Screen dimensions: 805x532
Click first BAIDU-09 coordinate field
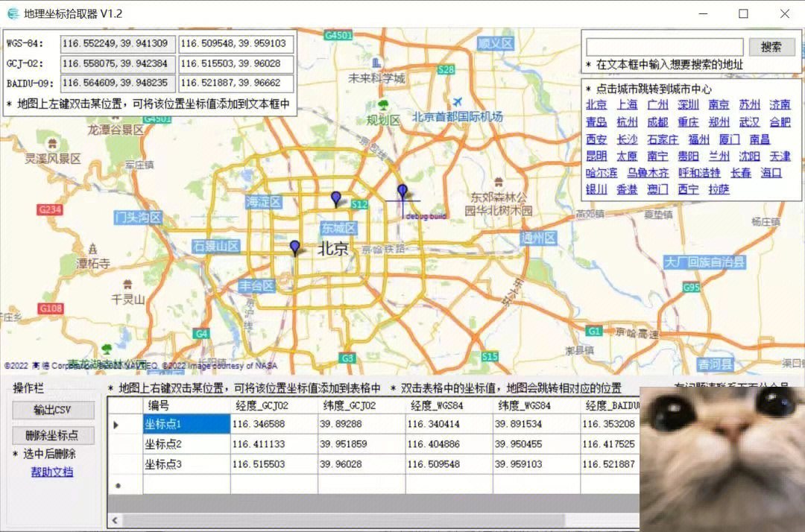[x=118, y=83]
